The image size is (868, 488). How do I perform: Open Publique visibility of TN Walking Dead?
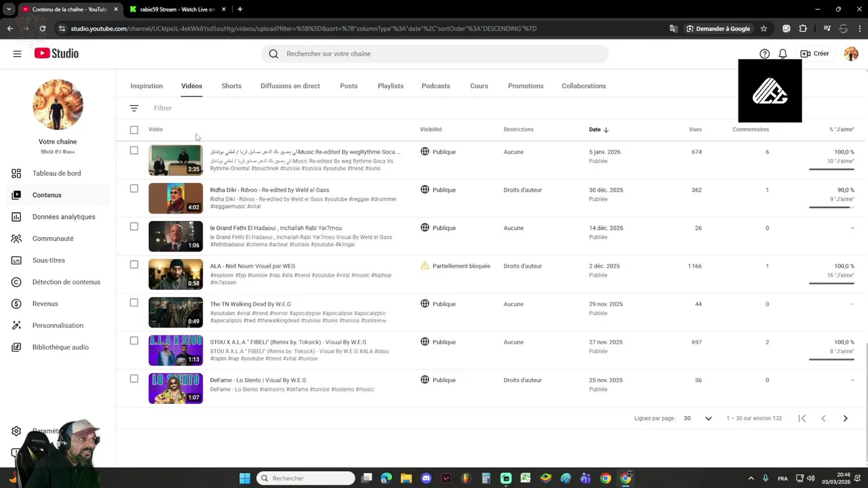pyautogui.click(x=438, y=304)
